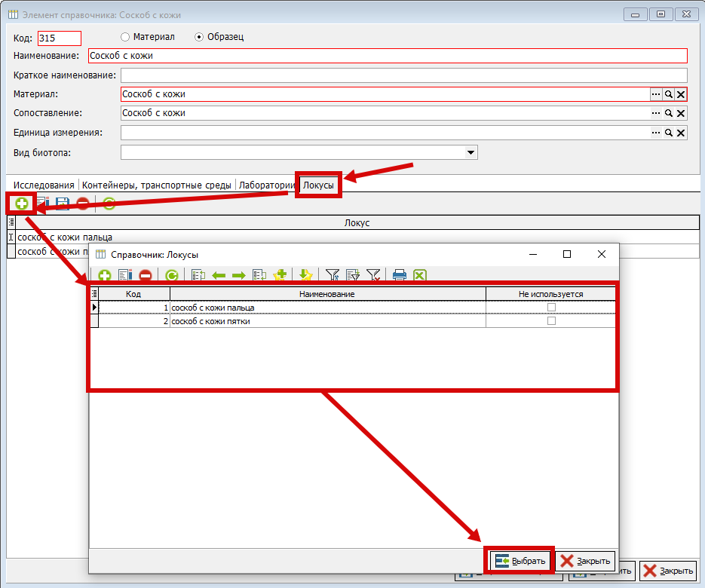Click into Краткое наименование input field

pos(403,75)
